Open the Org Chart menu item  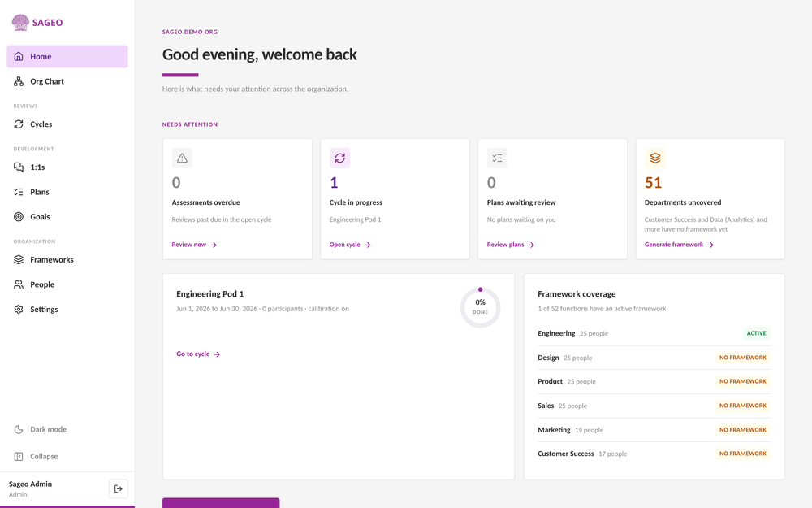[x=67, y=81]
